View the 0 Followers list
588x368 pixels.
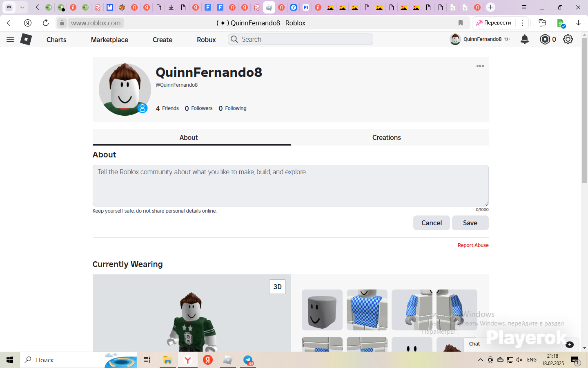point(199,108)
